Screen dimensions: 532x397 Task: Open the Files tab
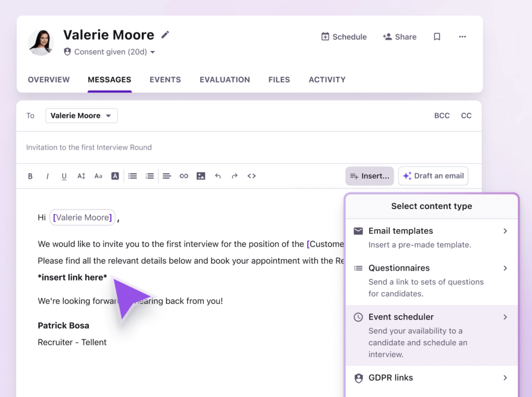click(279, 80)
